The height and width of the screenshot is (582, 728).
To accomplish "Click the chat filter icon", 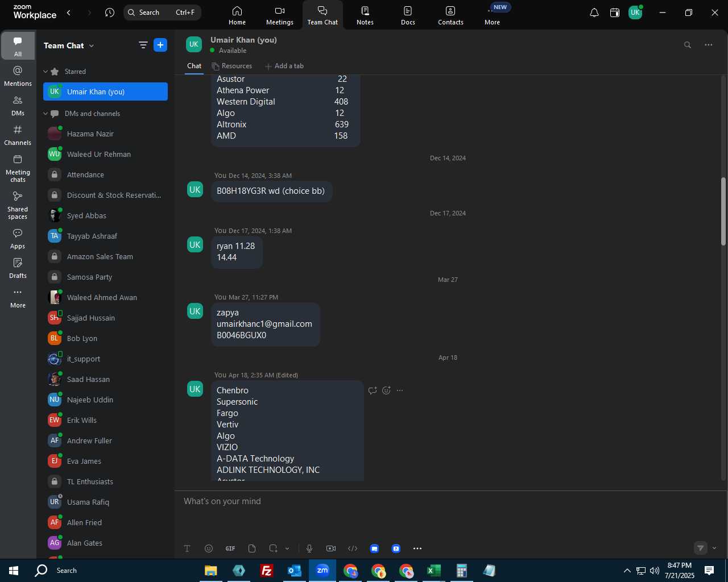I will point(143,45).
